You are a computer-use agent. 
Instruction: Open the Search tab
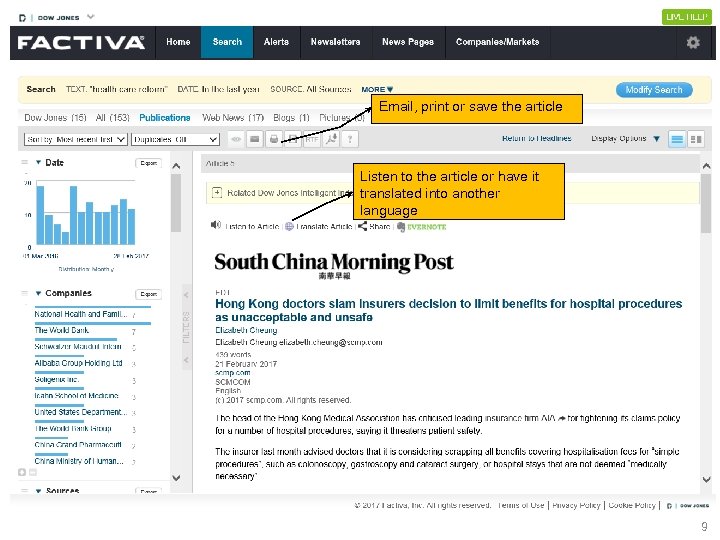[227, 42]
